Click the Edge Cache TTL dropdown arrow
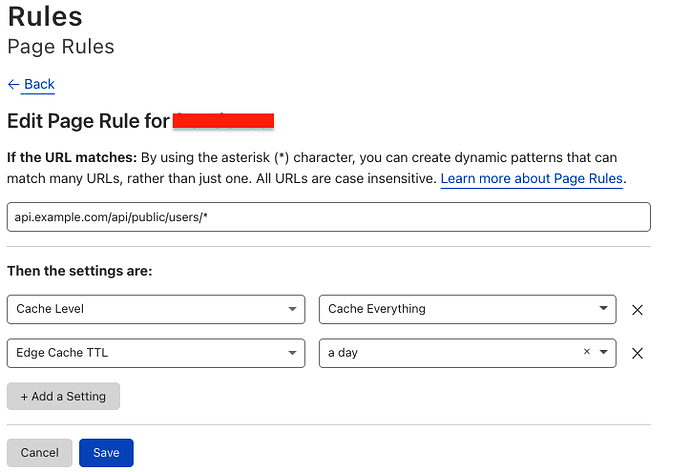The image size is (690, 472). [292, 353]
